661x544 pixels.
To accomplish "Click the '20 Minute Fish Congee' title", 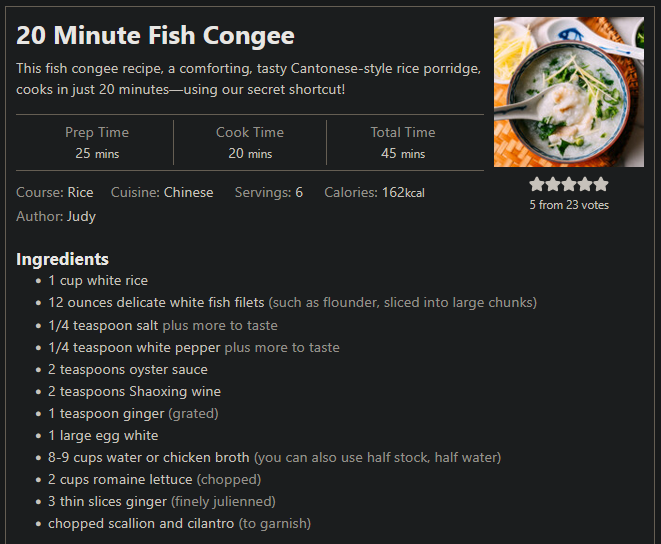I will (x=155, y=35).
